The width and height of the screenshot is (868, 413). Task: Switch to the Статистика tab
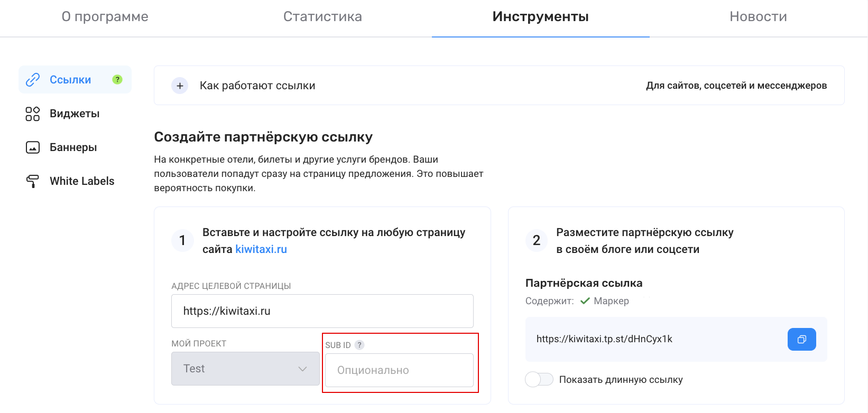point(322,17)
